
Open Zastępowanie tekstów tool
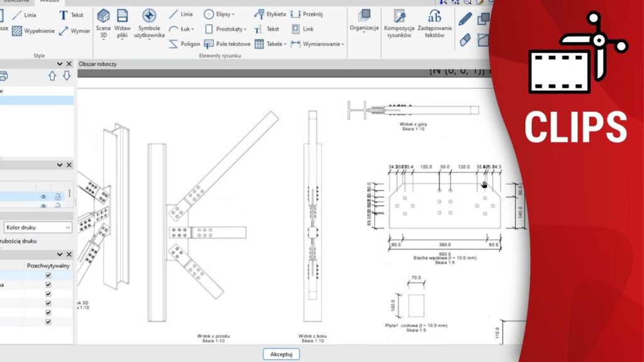[x=435, y=24]
